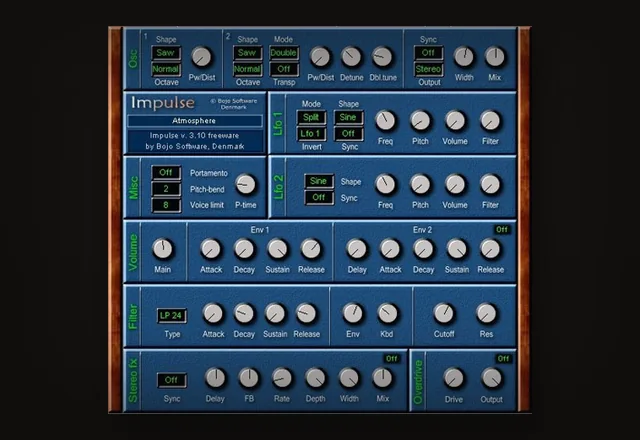This screenshot has width=640, height=440.
Task: Click the Lfo 1 Volume knob
Action: click(455, 121)
